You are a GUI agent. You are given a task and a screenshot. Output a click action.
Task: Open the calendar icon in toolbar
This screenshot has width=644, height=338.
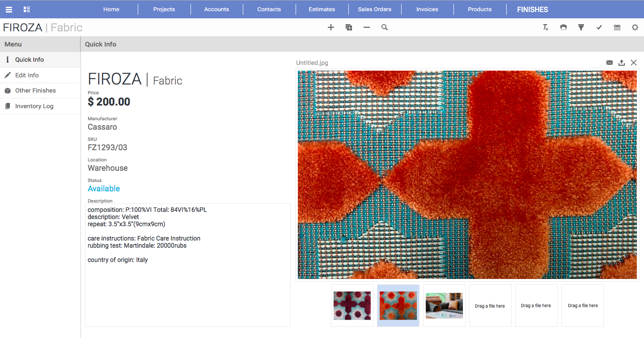pyautogui.click(x=617, y=27)
